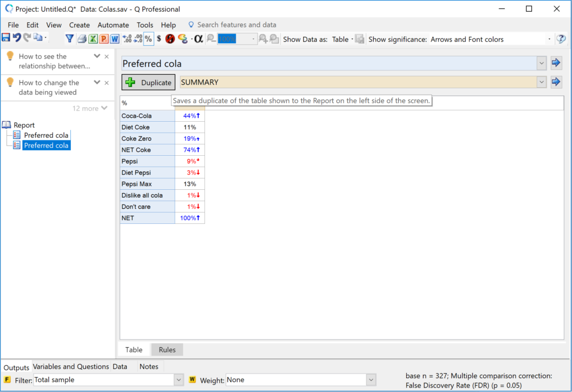This screenshot has height=392, width=572.
Task: Click the Pepsi Max row label
Action: (147, 184)
